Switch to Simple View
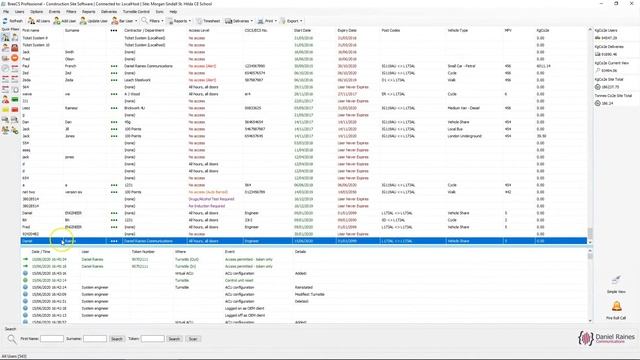640x360 pixels. pyautogui.click(x=616, y=284)
